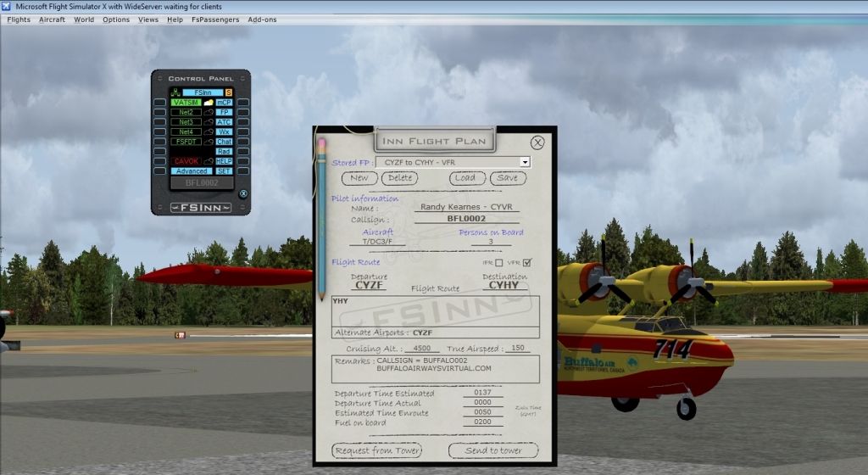
Task: Click the New flight plan button
Action: pyautogui.click(x=359, y=178)
